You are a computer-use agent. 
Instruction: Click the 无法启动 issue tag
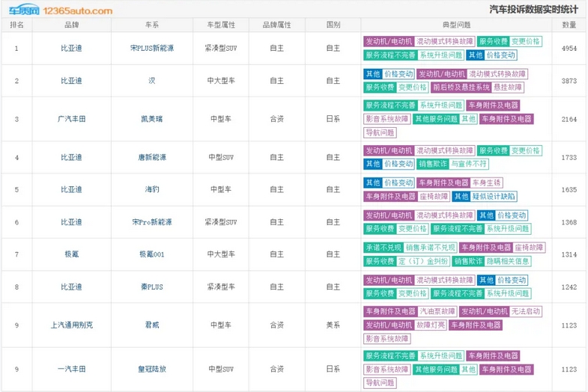point(525,311)
